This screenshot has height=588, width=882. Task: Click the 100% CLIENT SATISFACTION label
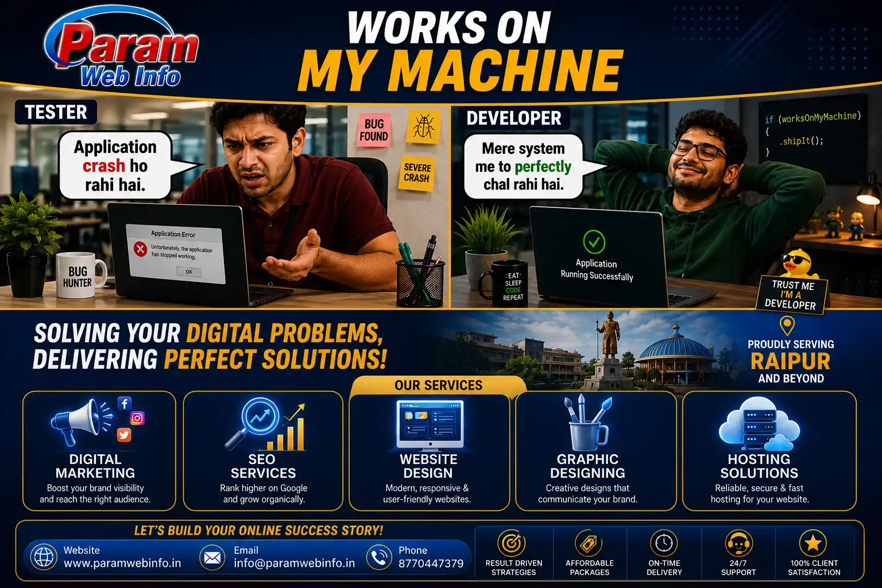814,568
